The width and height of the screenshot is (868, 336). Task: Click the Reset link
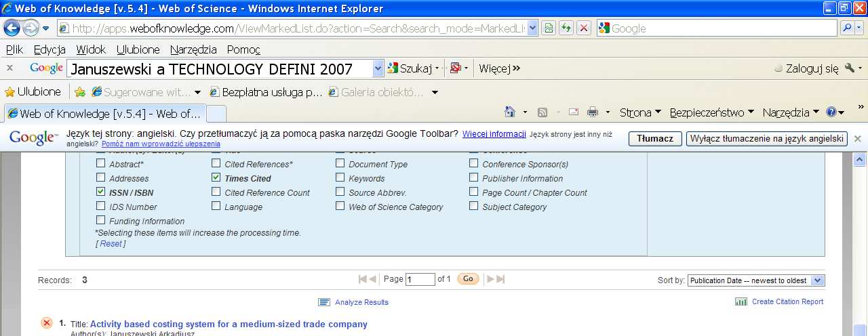coord(111,244)
